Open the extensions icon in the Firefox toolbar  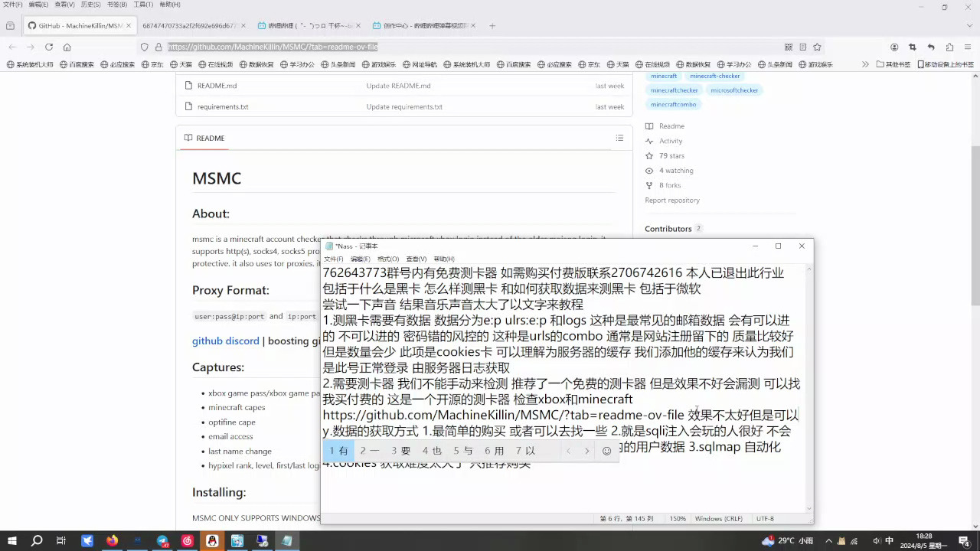coord(949,47)
